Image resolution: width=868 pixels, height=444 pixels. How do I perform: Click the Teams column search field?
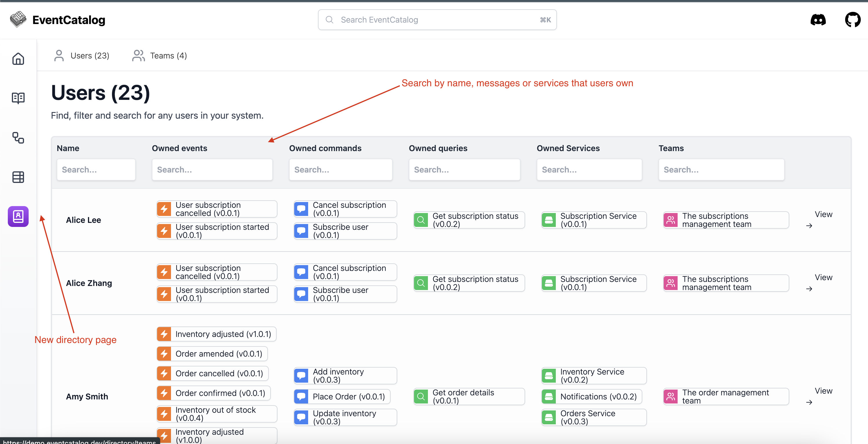tap(721, 170)
